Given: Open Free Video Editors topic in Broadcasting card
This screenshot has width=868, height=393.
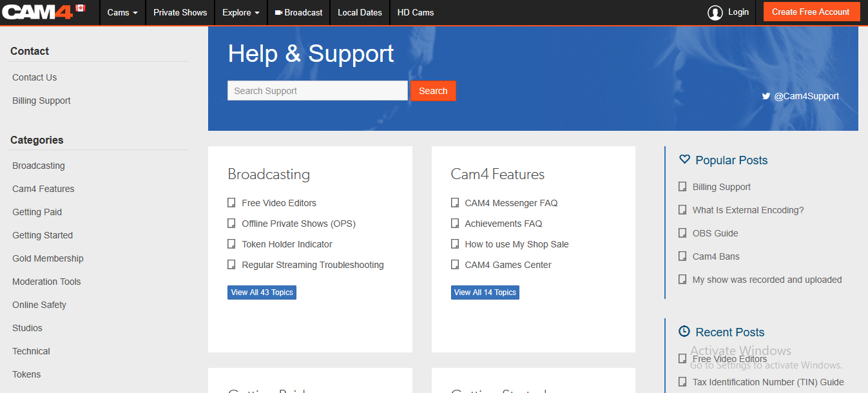Looking at the screenshot, I should [x=279, y=203].
